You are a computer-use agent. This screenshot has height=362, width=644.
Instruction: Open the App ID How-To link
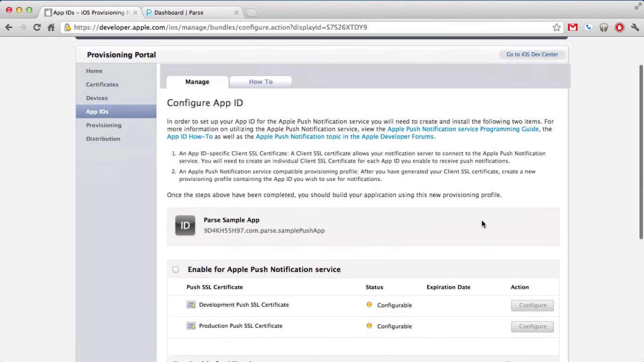(190, 137)
